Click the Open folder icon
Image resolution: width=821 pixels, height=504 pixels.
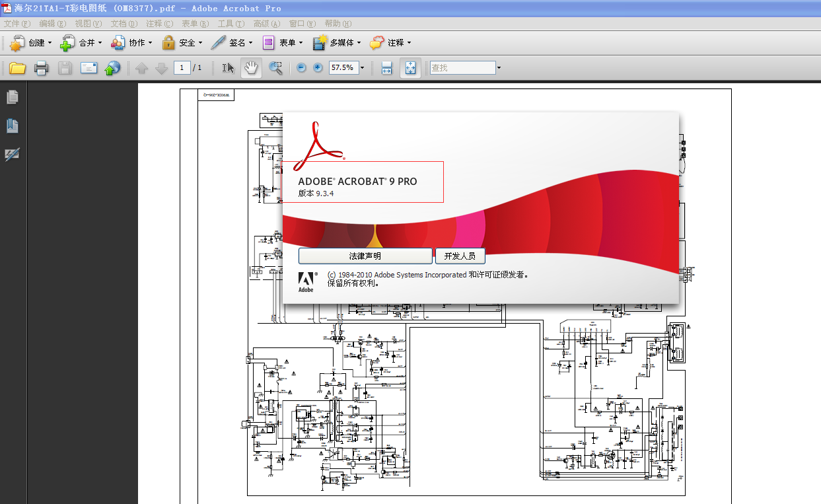[x=17, y=67]
